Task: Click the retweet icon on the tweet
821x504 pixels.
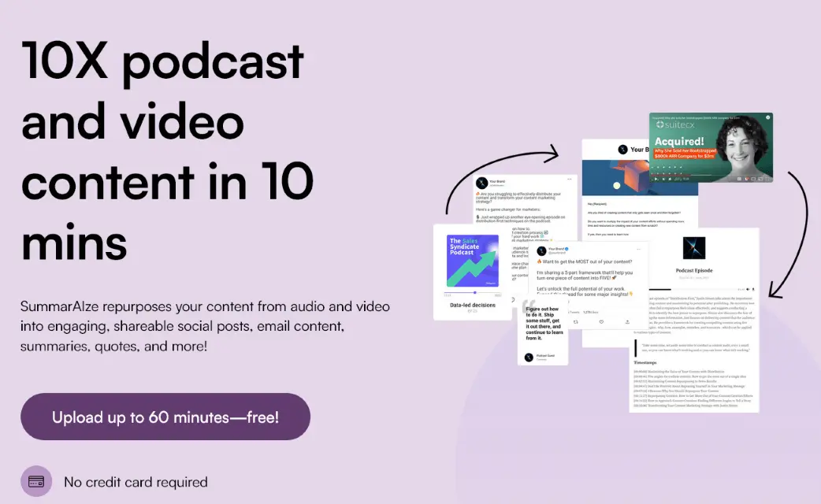Action: [575, 322]
